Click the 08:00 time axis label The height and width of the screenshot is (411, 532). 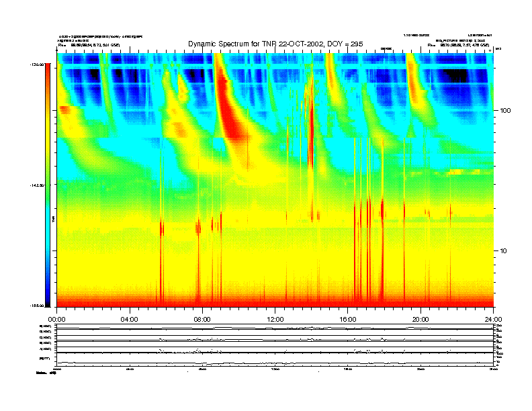point(202,320)
